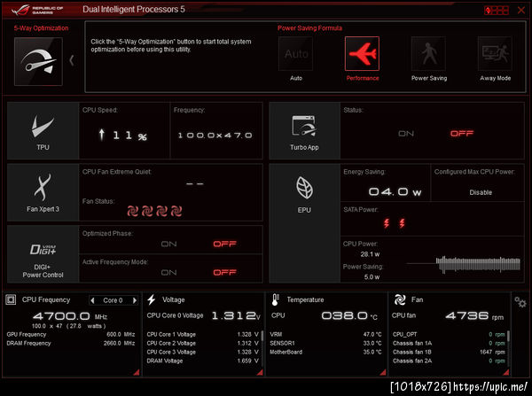Activate Away Mode icon
Viewport: 532px width, 396px height.
click(495, 54)
